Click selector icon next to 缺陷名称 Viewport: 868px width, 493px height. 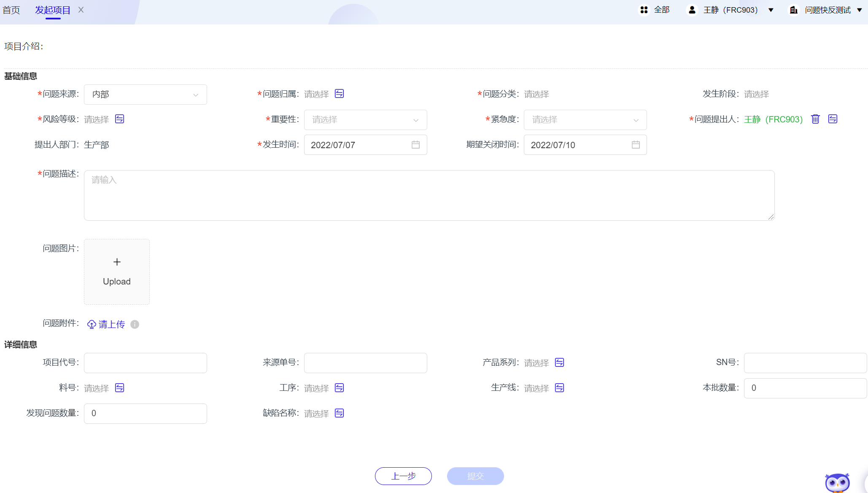tap(339, 413)
